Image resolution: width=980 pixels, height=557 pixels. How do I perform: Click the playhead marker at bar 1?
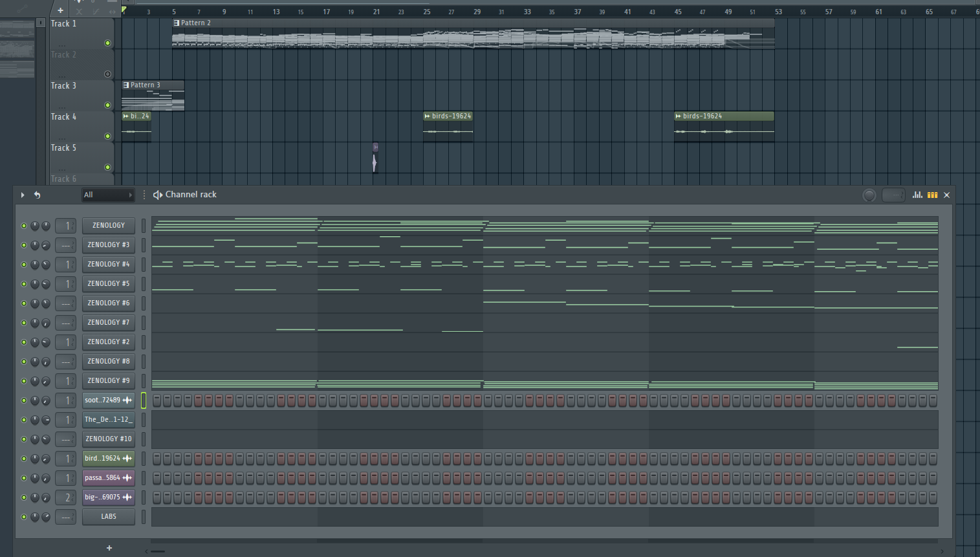[124, 10]
